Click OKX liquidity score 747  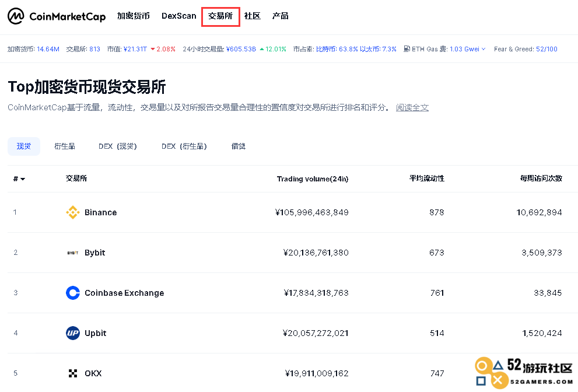(x=437, y=373)
